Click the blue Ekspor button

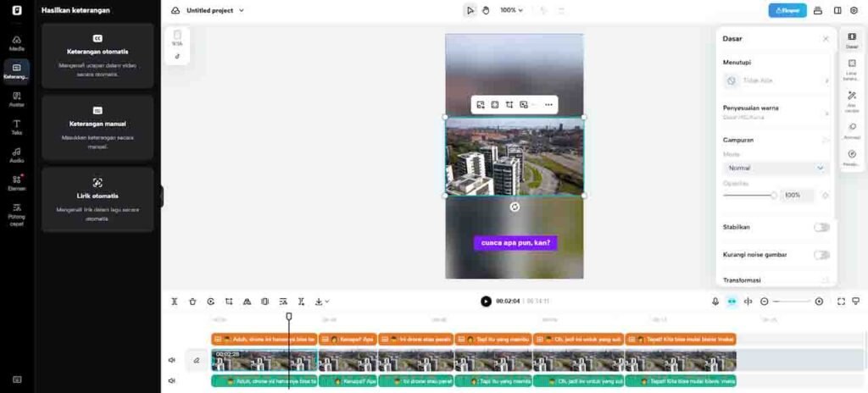[787, 10]
